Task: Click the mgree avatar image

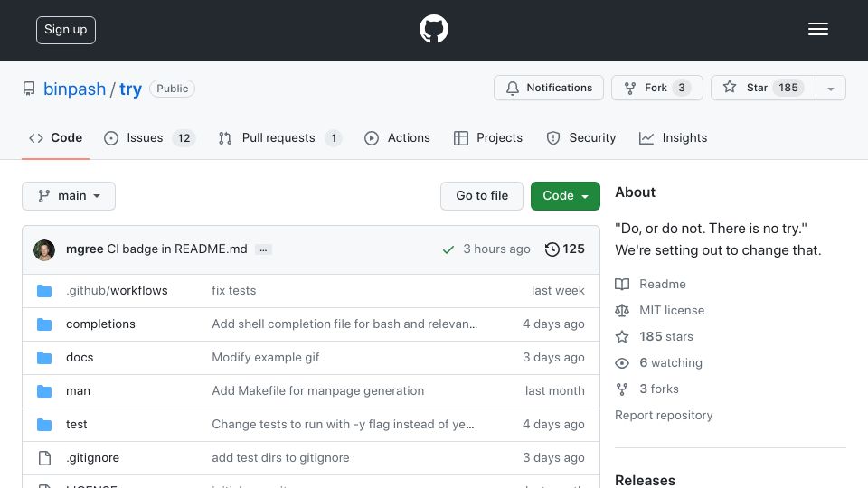Action: tap(44, 250)
